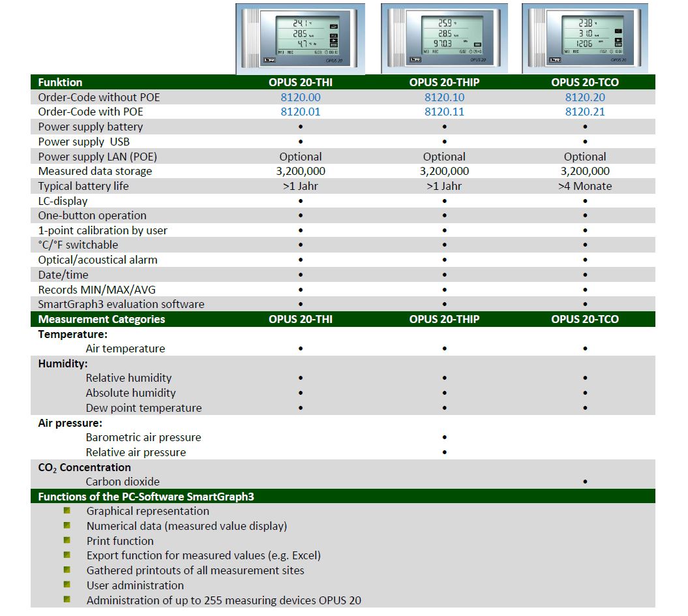
Task: Click 'Order-Code without POE' row label
Action: [98, 97]
